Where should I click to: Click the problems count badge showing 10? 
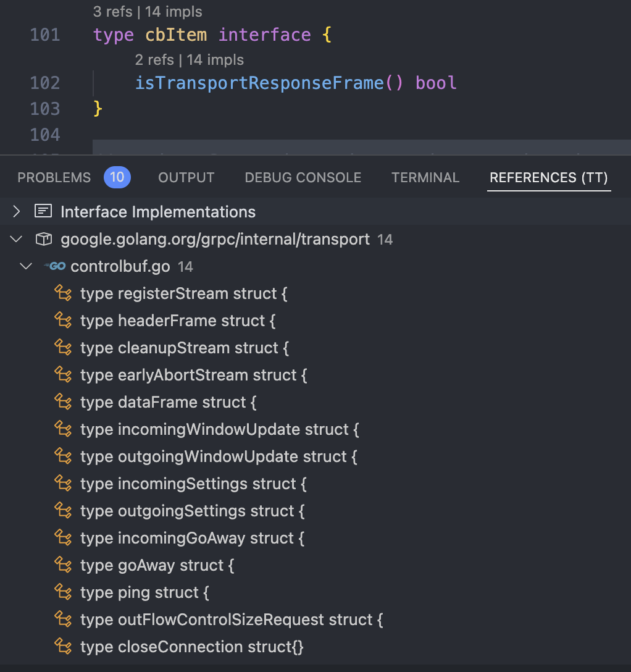click(x=117, y=177)
